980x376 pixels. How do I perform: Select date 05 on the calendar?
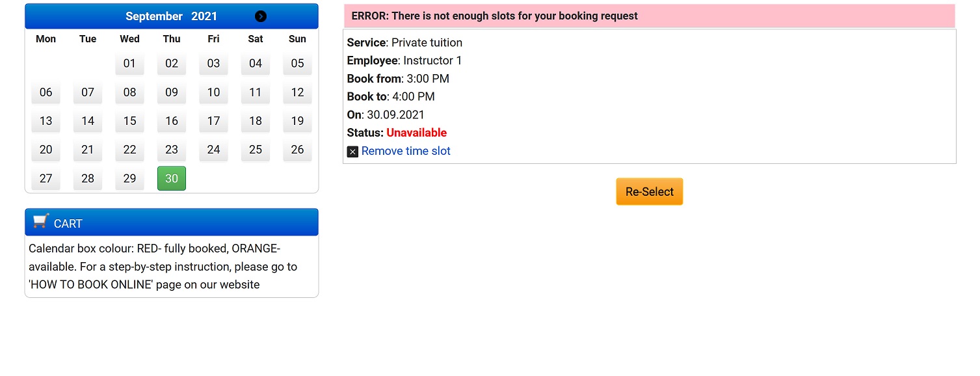(x=297, y=64)
